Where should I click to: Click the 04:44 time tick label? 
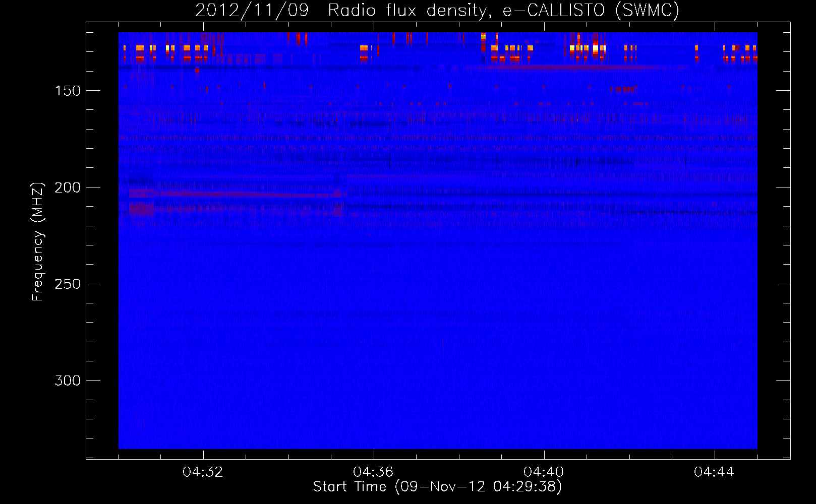714,472
